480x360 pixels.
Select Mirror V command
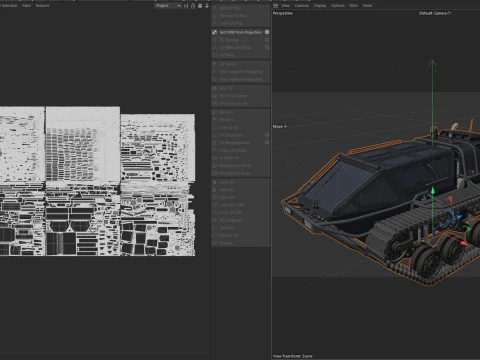[x=227, y=120]
